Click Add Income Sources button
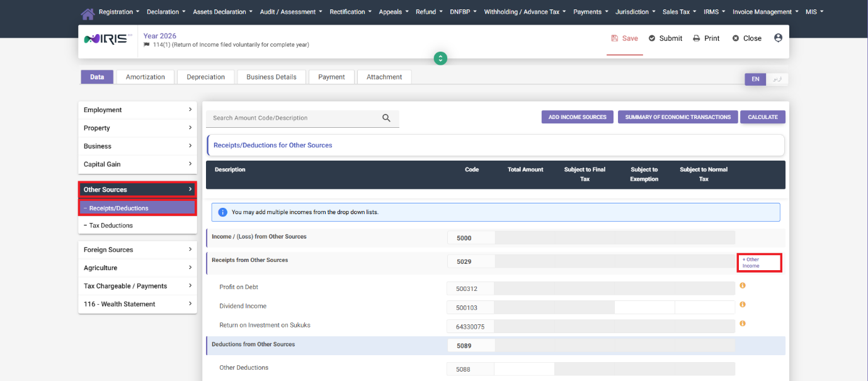This screenshot has width=868, height=381. (578, 117)
